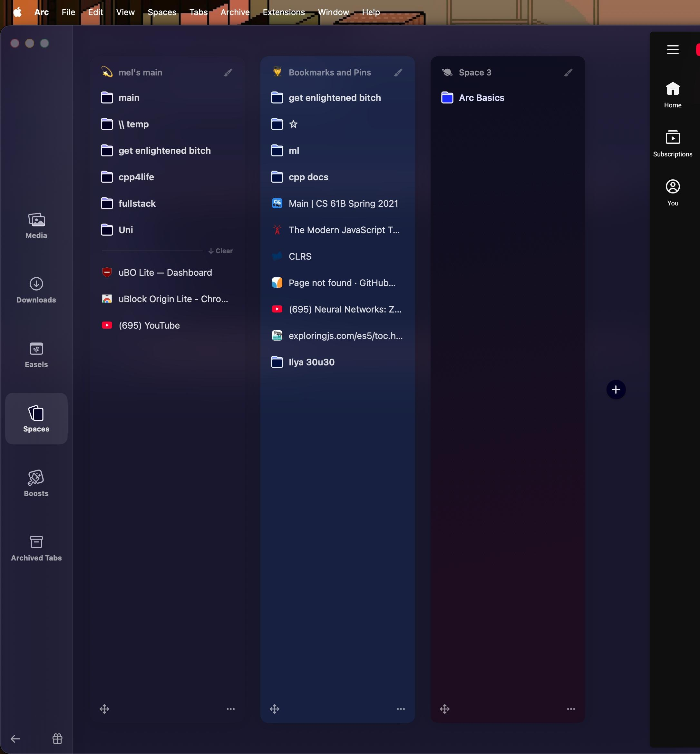Screen dimensions: 700x754
Task: Expand the fullstack folder
Action: tap(167, 203)
